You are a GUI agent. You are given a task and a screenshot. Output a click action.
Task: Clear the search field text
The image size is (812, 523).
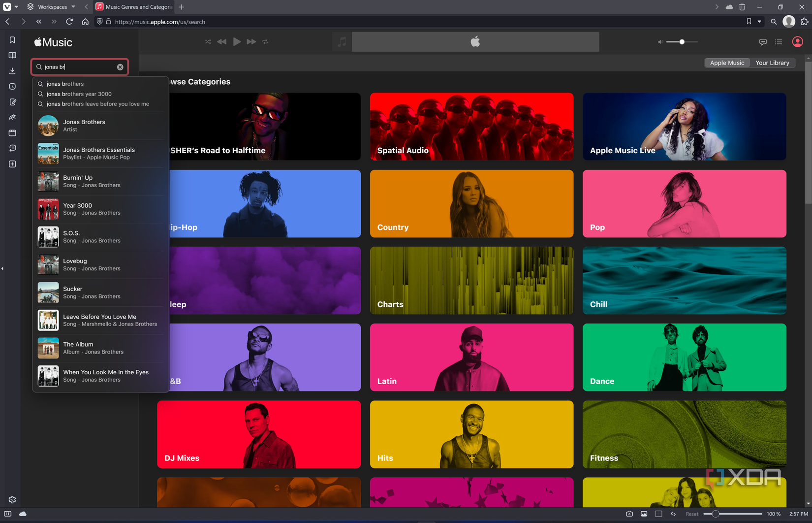[120, 67]
